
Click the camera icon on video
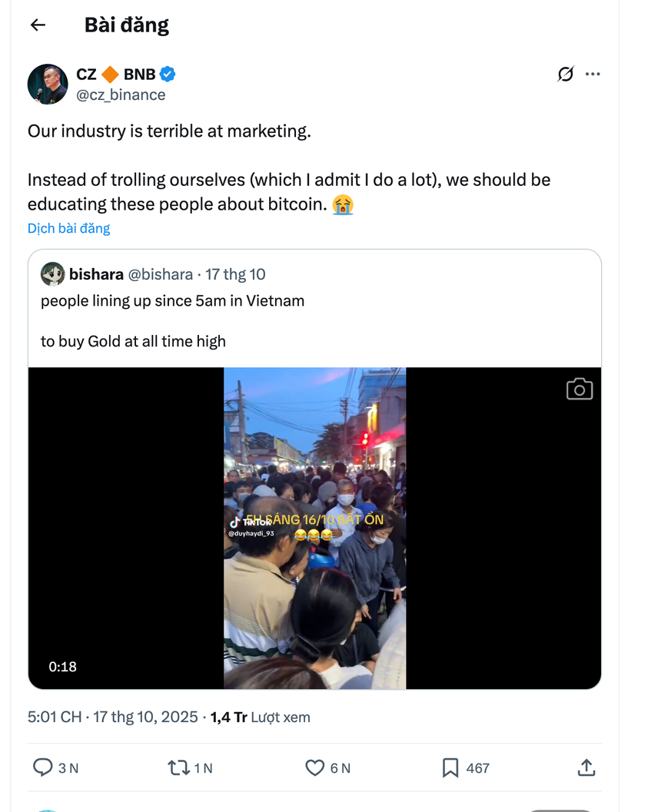tap(580, 389)
